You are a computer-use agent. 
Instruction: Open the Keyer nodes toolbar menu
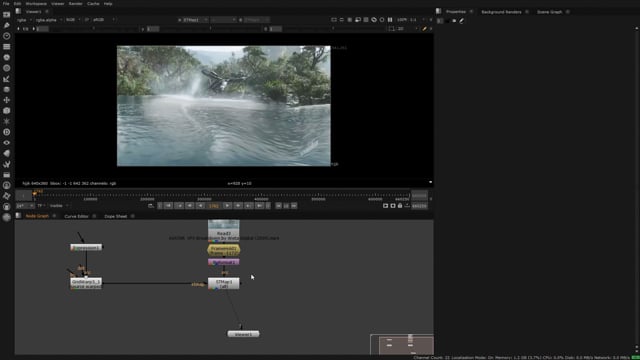tap(7, 79)
